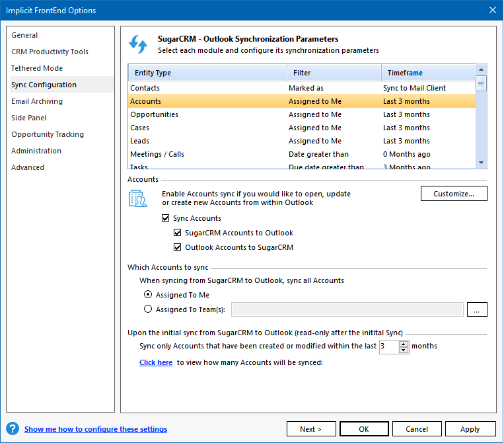Select the Opportunities row in entity list

coord(154,114)
